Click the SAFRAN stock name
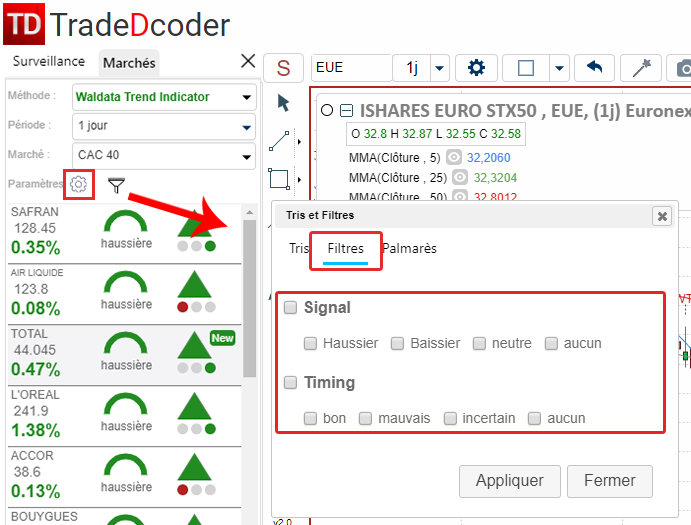 [34, 212]
